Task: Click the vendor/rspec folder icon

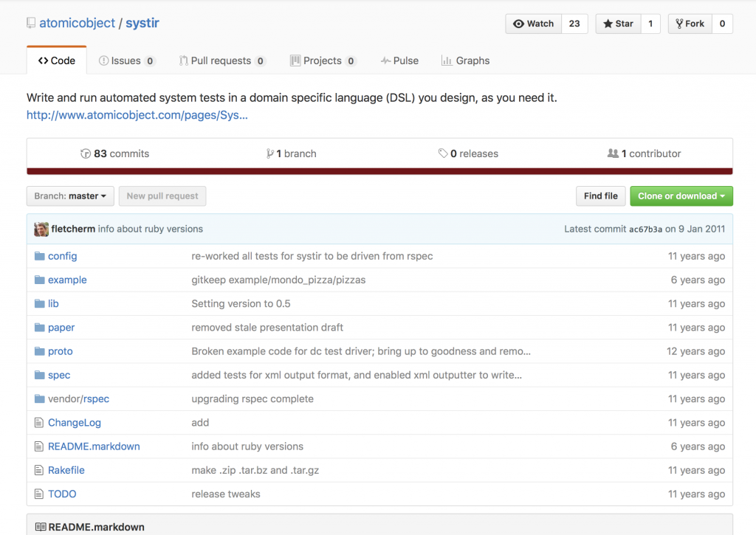Action: (40, 398)
